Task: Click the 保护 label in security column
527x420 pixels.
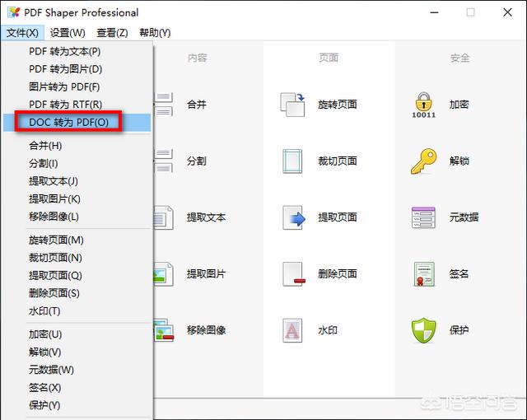Action: click(x=459, y=330)
